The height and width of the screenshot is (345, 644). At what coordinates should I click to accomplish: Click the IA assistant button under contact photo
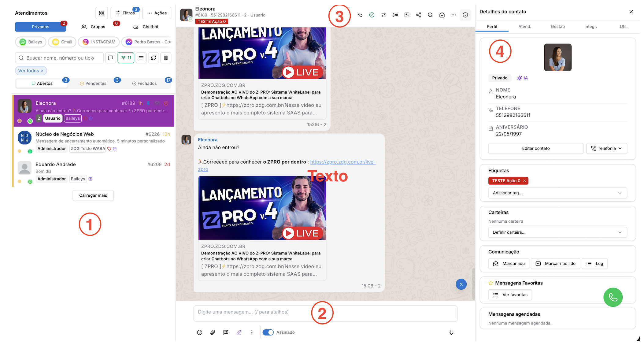tap(522, 78)
